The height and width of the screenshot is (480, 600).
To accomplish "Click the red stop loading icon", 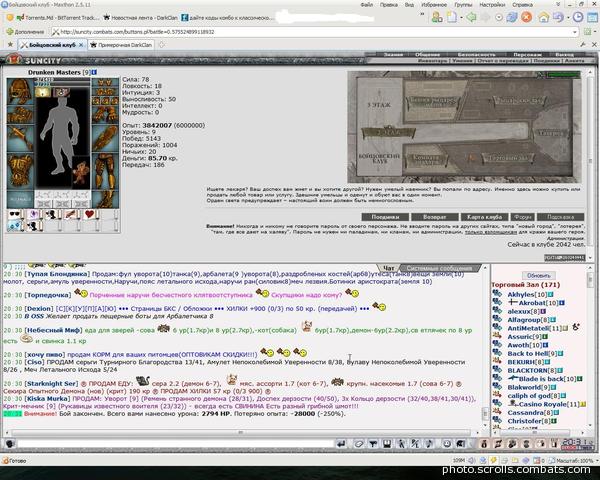I will tap(527, 17).
